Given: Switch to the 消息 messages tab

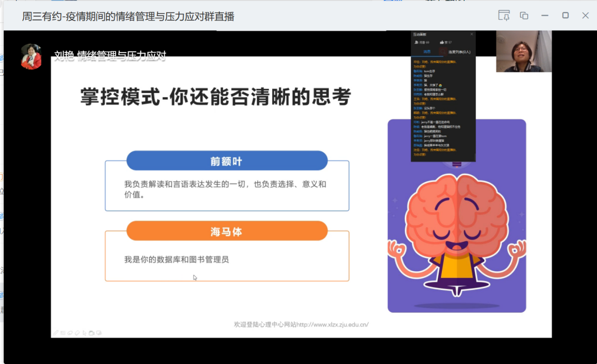Looking at the screenshot, I should point(427,52).
